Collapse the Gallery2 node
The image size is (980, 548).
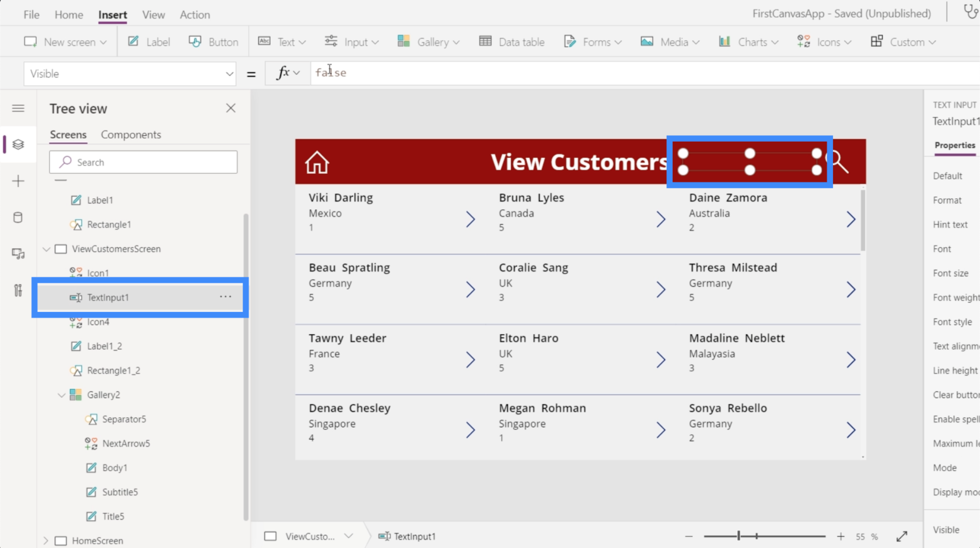[61, 395]
